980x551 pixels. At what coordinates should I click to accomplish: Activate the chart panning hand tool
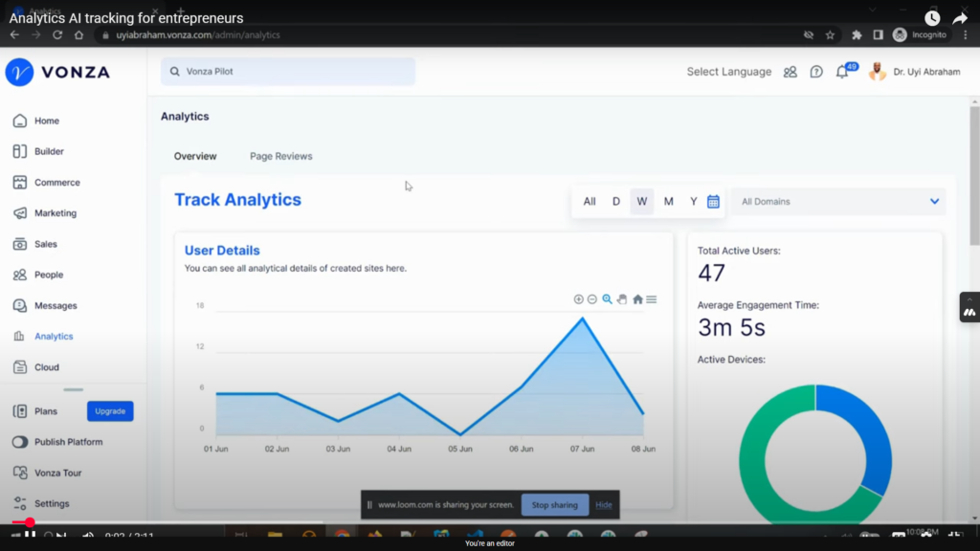tap(622, 299)
